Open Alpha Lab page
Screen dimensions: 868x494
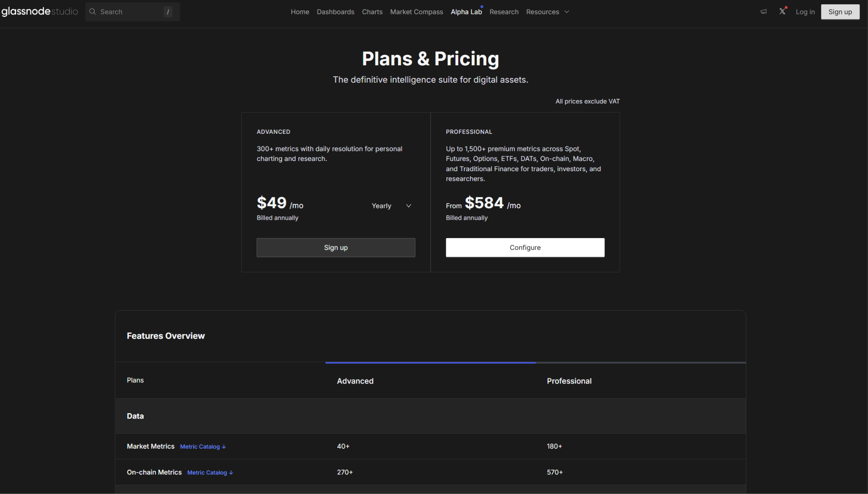click(466, 12)
